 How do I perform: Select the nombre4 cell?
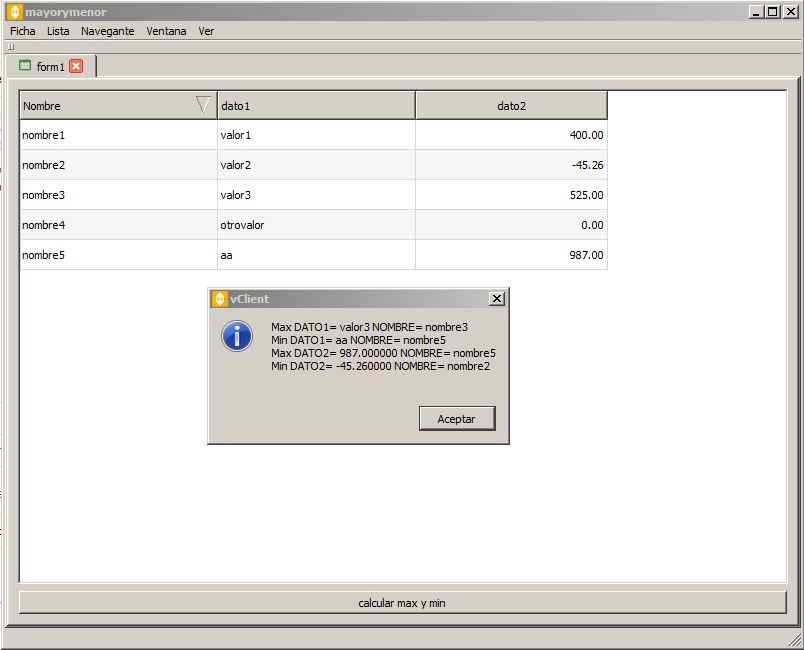pos(118,225)
